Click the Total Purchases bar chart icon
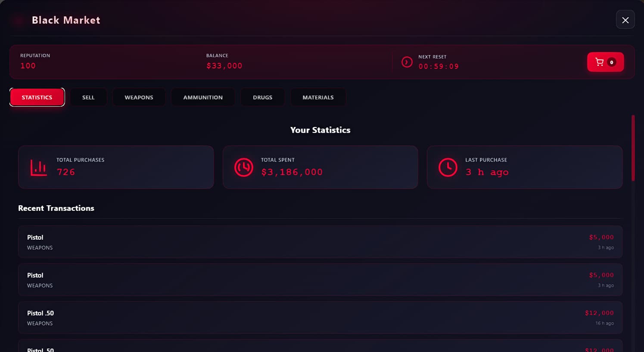Viewport: 644px width, 352px height. 38,168
